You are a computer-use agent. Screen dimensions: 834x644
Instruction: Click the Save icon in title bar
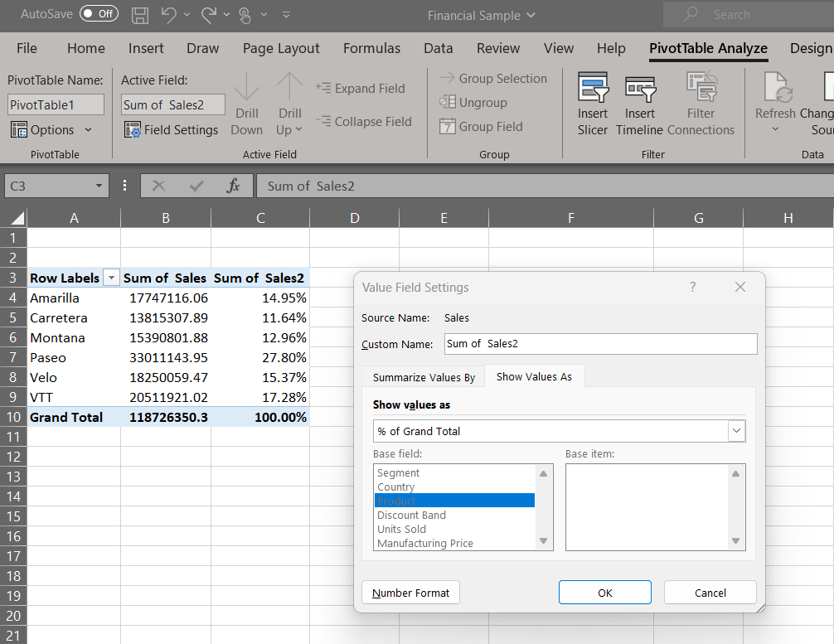coord(140,15)
